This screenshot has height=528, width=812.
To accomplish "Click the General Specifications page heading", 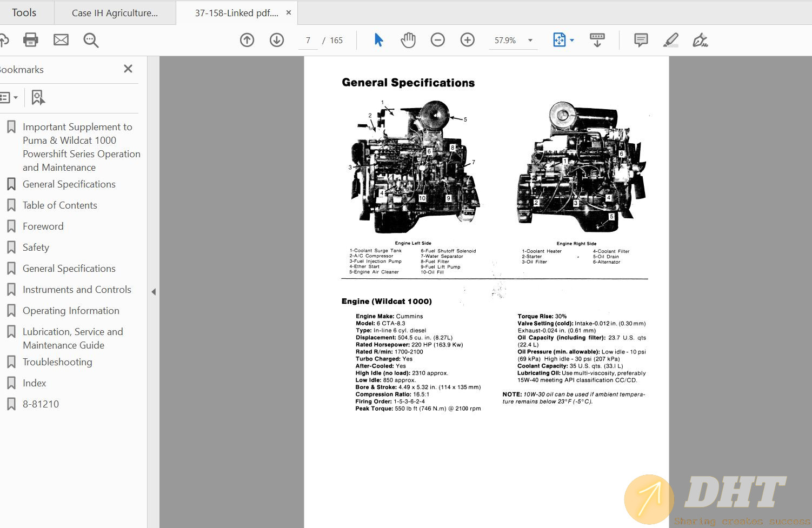I will tap(408, 83).
